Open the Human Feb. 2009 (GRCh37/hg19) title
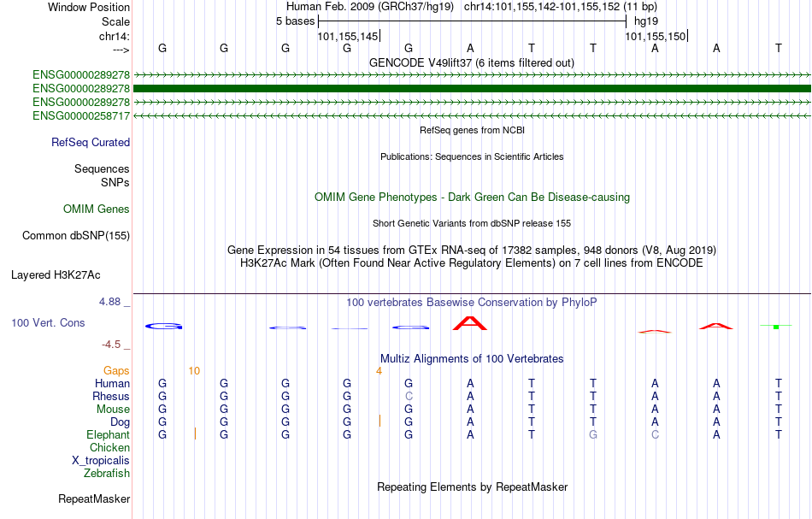Image resolution: width=812 pixels, height=519 pixels. [370, 7]
